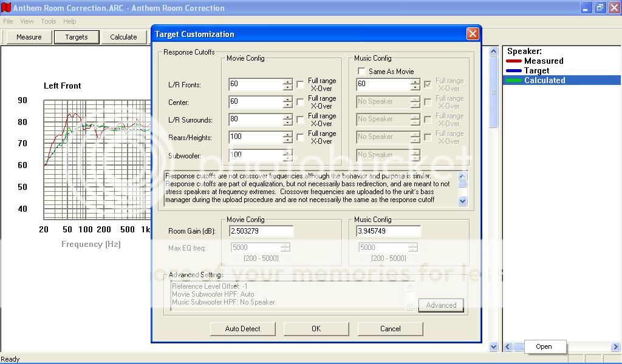This screenshot has height=364, width=622.
Task: Click the main window scrollbar down arrow
Action: (x=493, y=347)
